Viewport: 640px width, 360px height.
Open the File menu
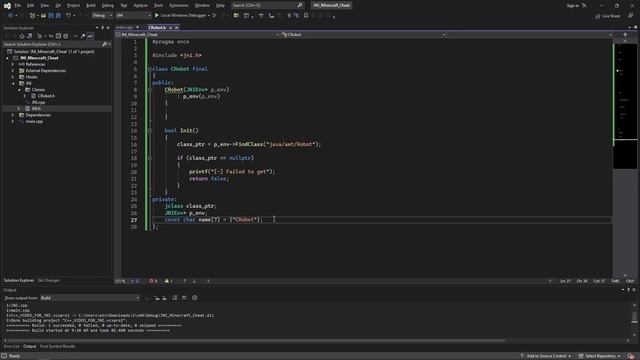[x=18, y=5]
